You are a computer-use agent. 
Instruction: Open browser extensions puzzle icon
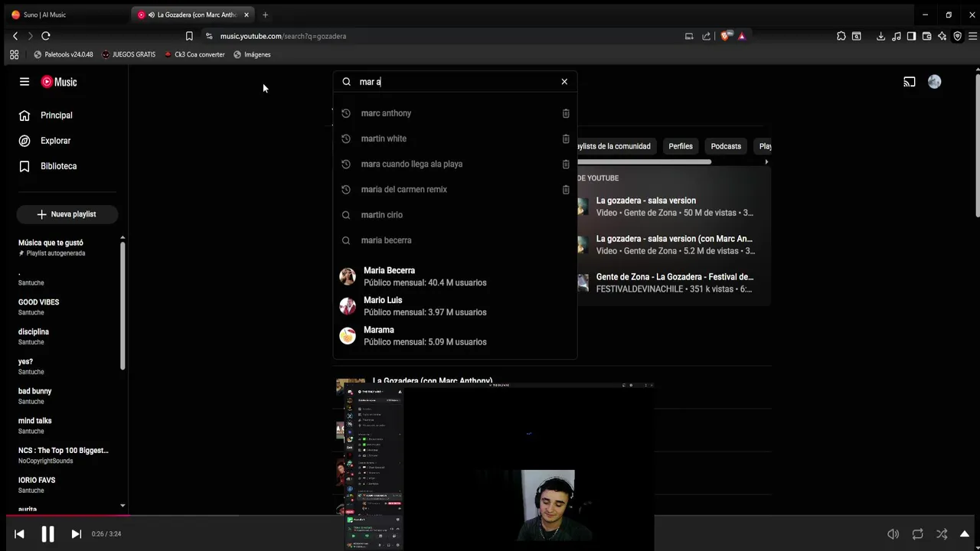(841, 36)
